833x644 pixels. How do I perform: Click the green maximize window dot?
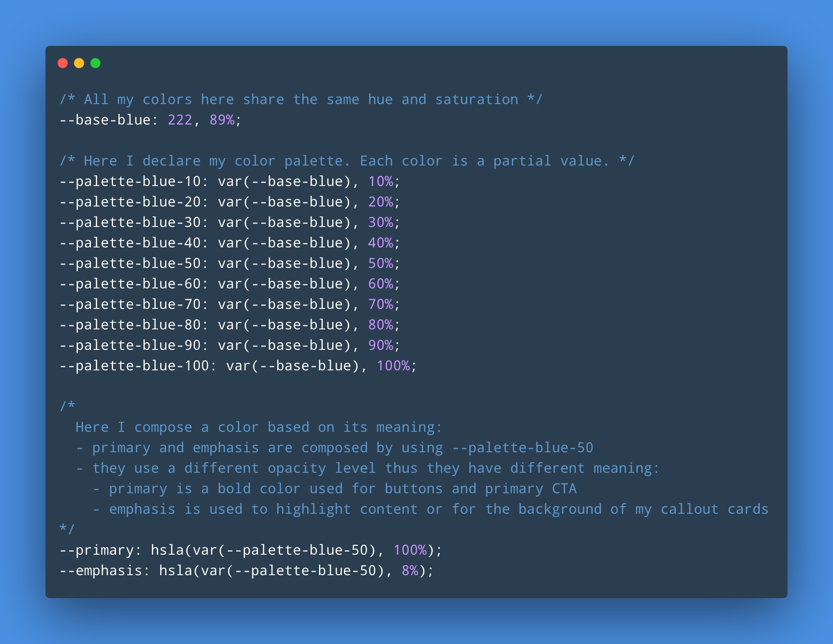(x=95, y=63)
